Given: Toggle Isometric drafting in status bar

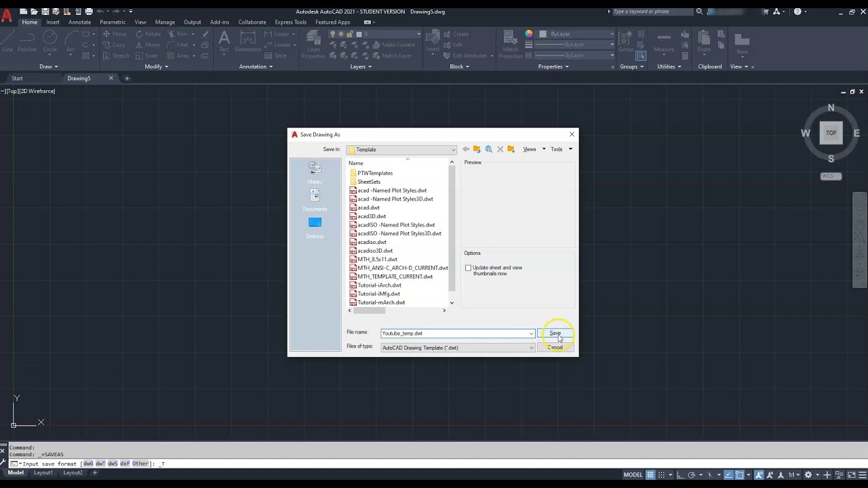Looking at the screenshot, I should [709, 474].
